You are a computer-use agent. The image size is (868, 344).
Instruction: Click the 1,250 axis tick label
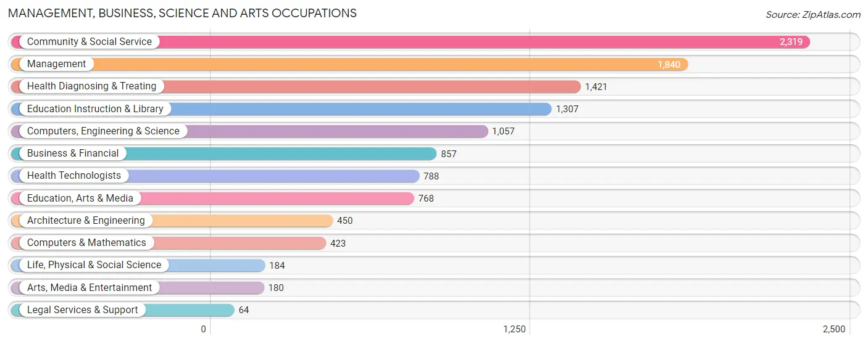pyautogui.click(x=514, y=329)
